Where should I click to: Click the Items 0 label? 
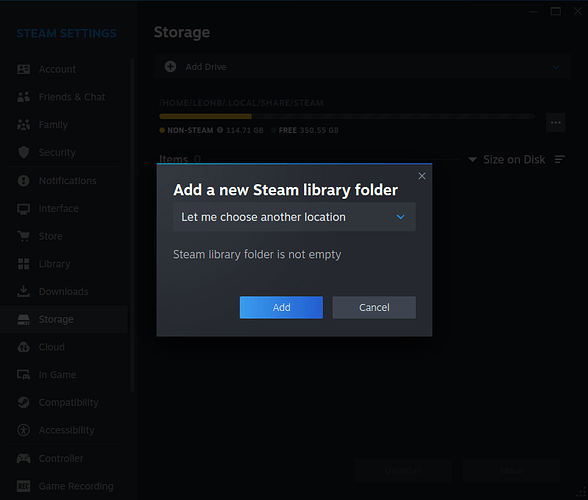(180, 159)
